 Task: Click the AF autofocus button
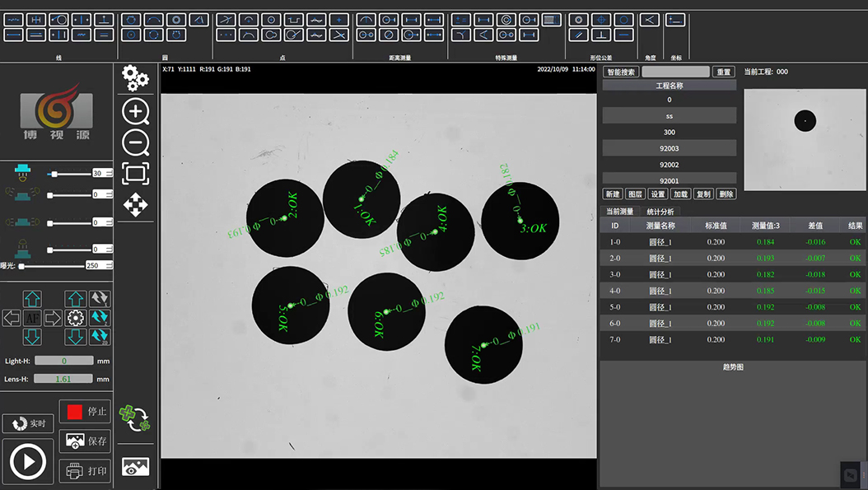pyautogui.click(x=32, y=318)
